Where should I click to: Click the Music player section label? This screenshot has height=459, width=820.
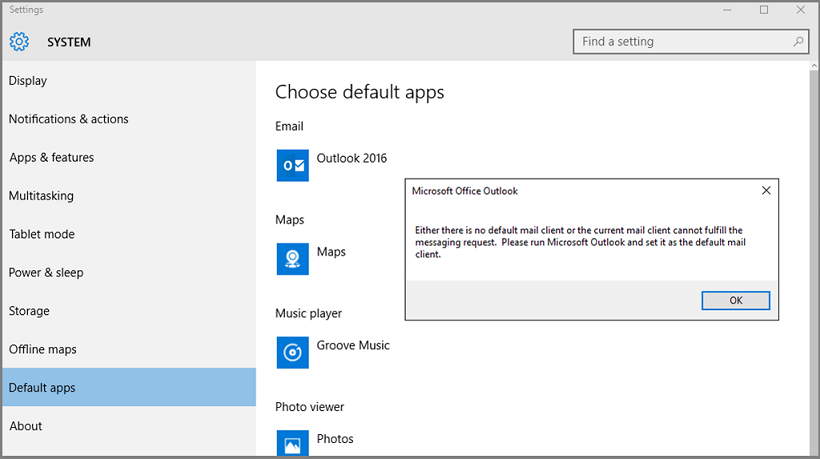point(309,314)
